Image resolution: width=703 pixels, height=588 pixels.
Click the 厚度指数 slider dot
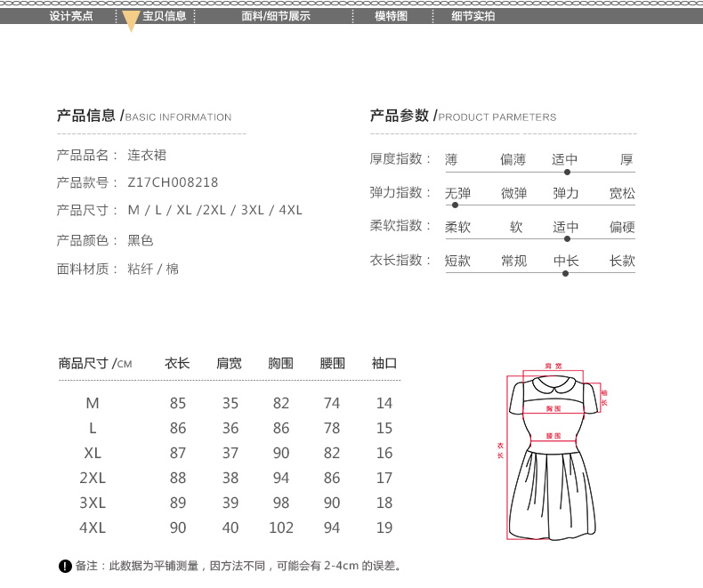[567, 172]
